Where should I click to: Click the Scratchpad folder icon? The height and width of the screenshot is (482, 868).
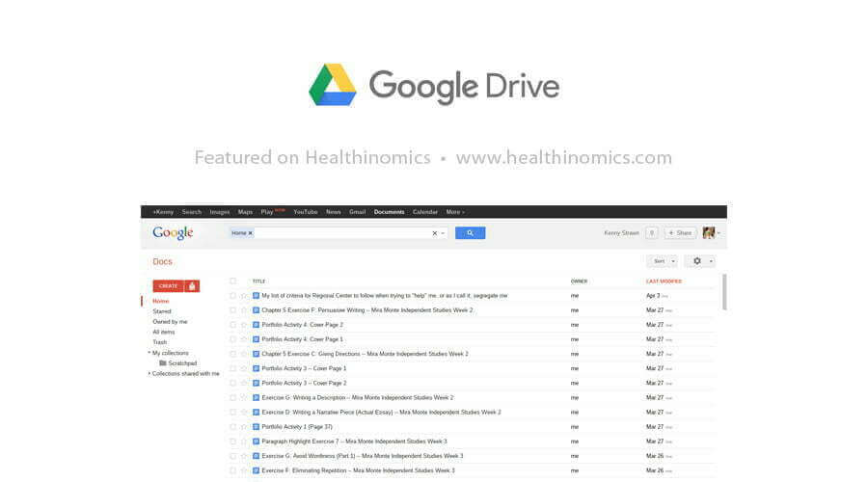tap(163, 363)
